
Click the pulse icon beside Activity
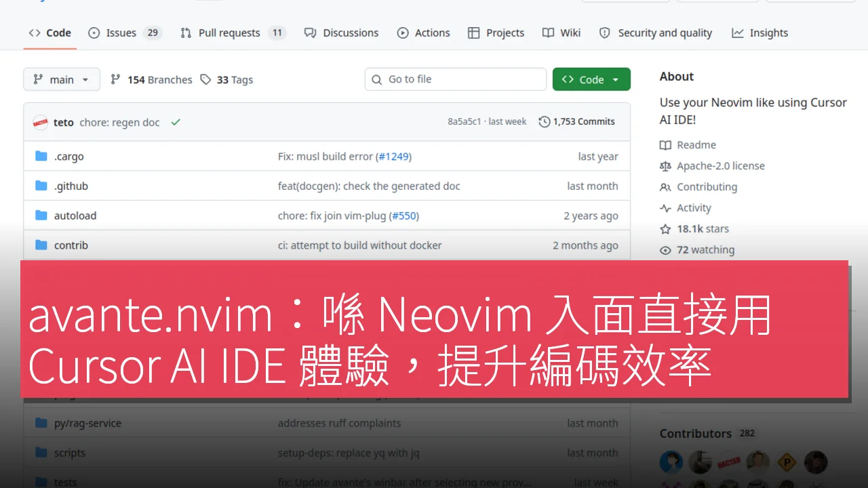click(x=665, y=208)
